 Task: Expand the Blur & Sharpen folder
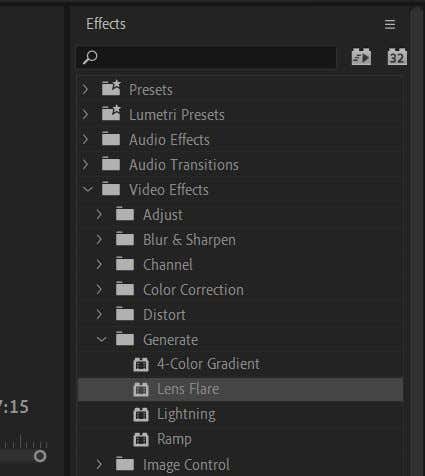tap(99, 240)
